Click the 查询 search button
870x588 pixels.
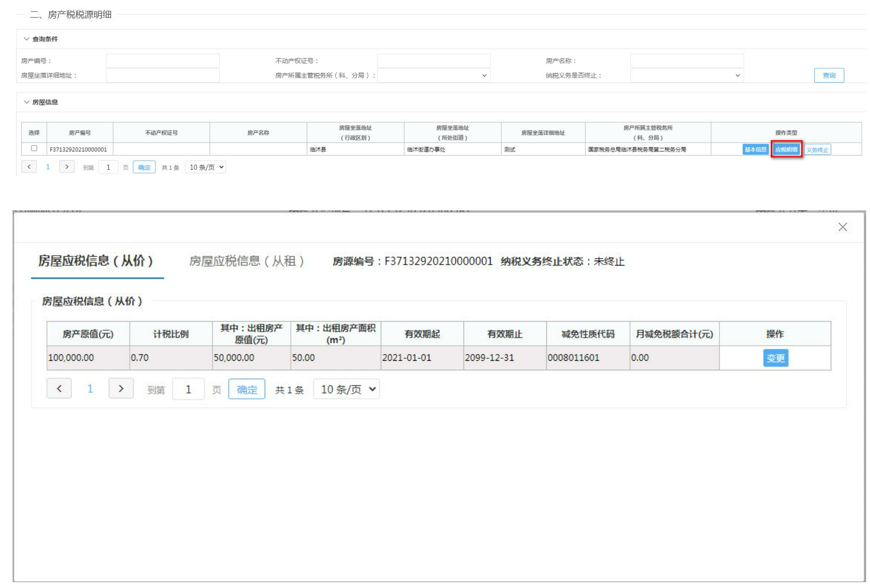(x=829, y=75)
